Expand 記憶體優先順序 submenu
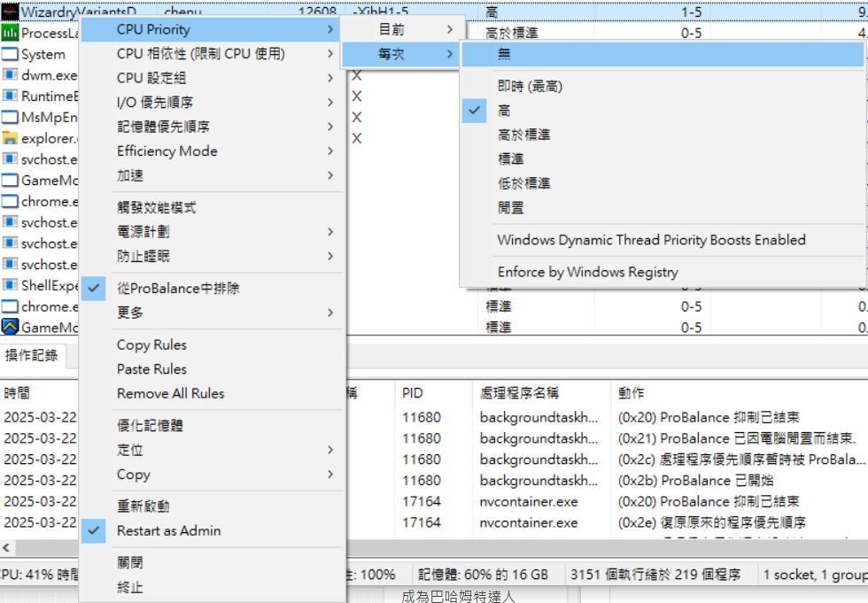Viewport: 868px width, 603px height. pyautogui.click(x=211, y=127)
